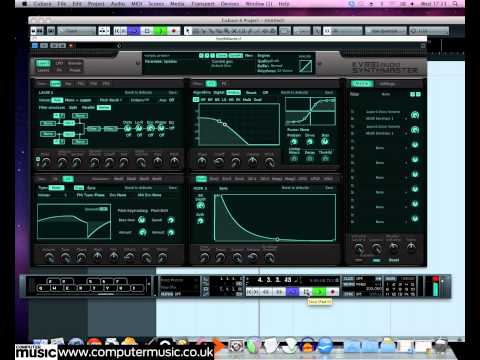Viewport: 480px width, 360px height.
Task: Click the LoFi effect knob in the signal flow
Action: [139, 128]
